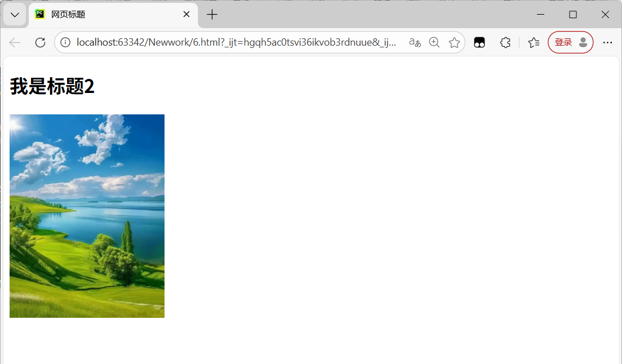View site information icon in address bar
This screenshot has height=364, width=622.
(x=65, y=42)
